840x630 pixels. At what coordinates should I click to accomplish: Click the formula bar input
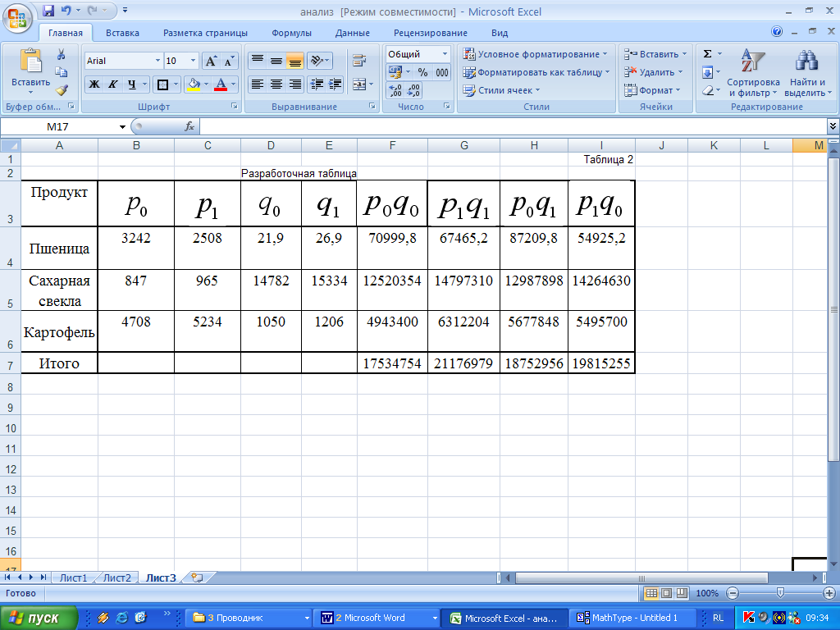click(513, 127)
